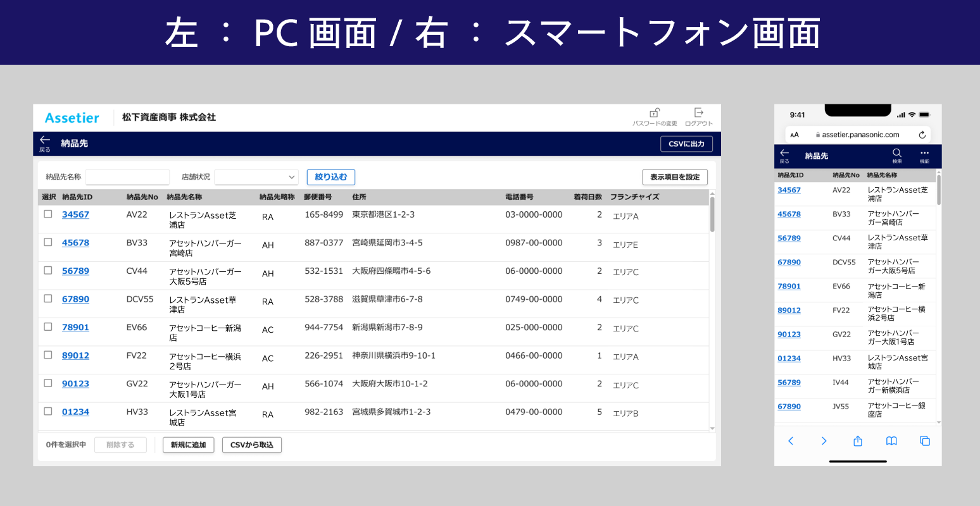
Task: Click the logout icon in header
Action: [x=698, y=113]
